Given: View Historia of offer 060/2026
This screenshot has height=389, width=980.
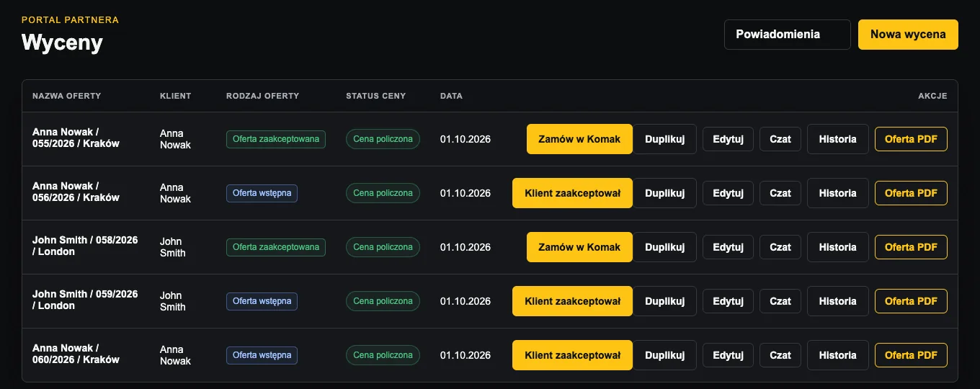Looking at the screenshot, I should pos(837,355).
